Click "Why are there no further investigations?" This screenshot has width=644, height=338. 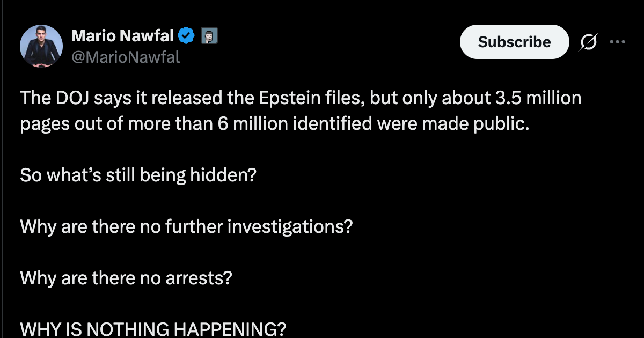[186, 227]
